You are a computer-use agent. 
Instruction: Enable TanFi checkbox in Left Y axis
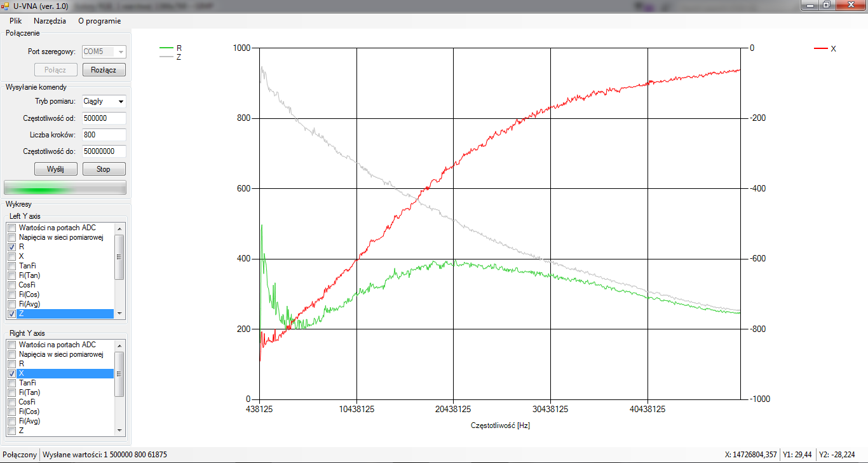[x=11, y=266]
